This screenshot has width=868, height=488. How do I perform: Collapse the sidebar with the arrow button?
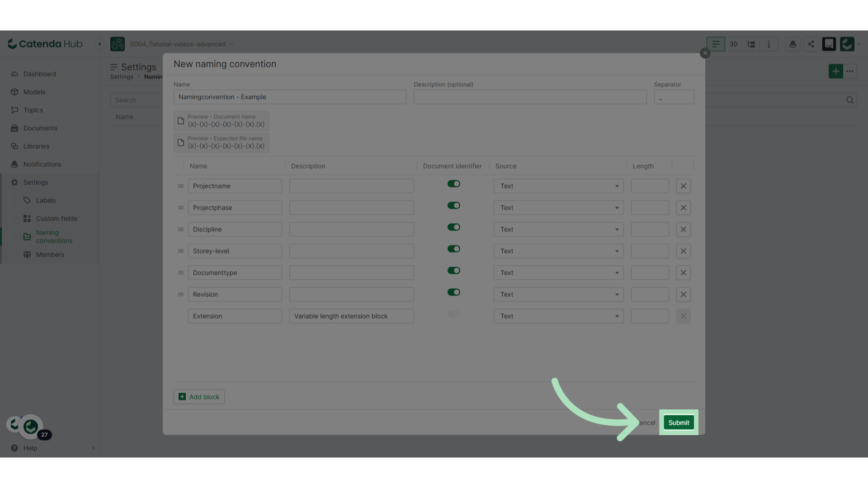99,44
